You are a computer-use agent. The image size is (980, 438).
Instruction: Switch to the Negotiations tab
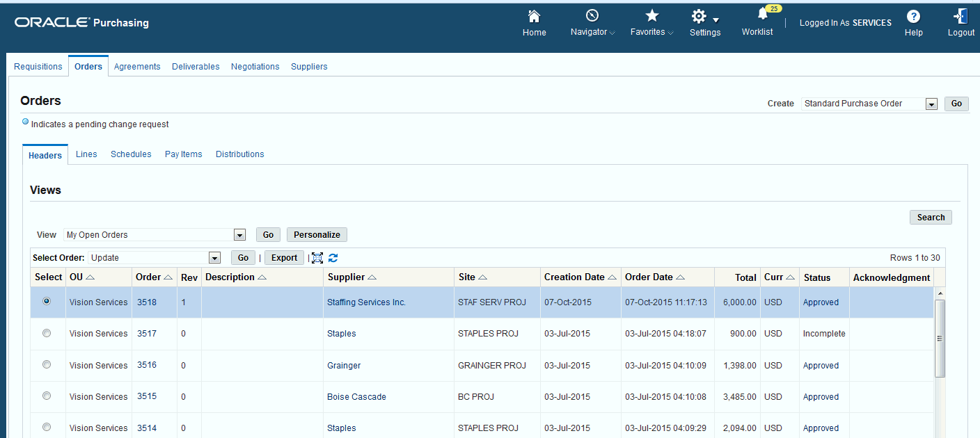[x=255, y=67]
